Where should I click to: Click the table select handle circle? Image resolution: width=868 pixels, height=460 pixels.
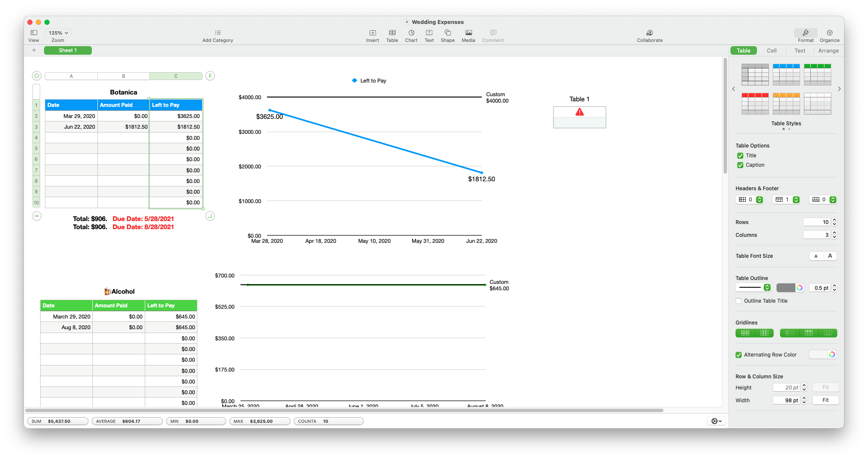pos(37,76)
